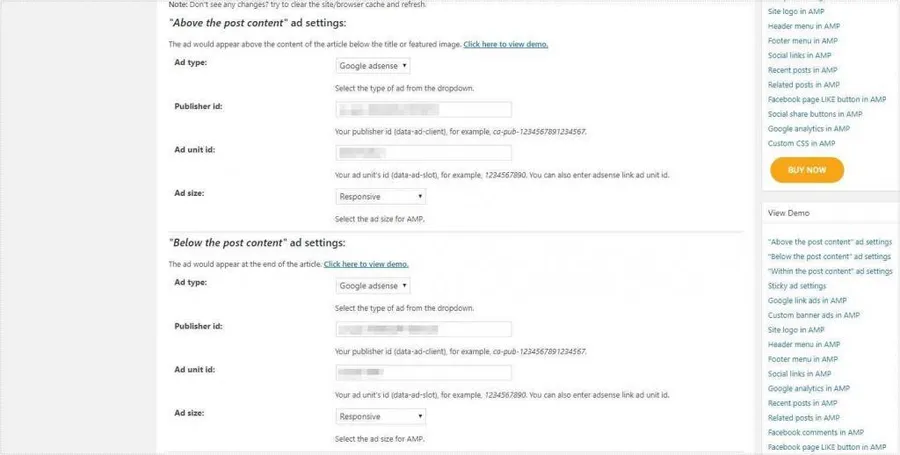Open '"Within the post content" ad settings' link
The height and width of the screenshot is (455, 900).
click(829, 271)
